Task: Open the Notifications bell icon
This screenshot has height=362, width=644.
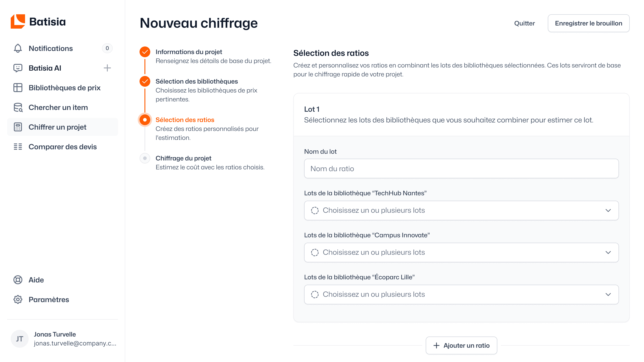Action: click(18, 48)
